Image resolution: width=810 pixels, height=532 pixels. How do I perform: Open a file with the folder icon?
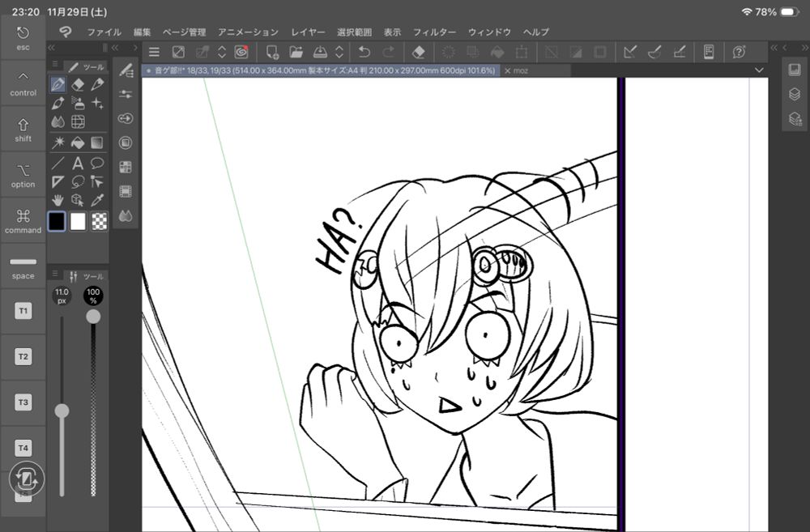click(x=296, y=52)
